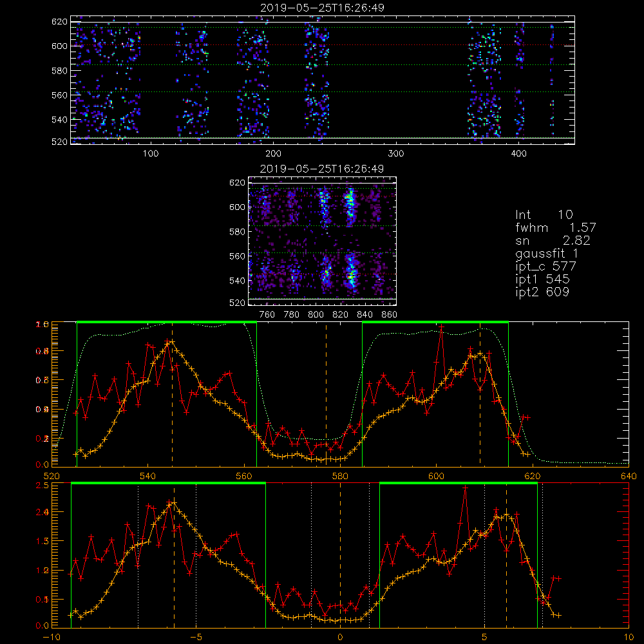644x644 pixels.
Task: Click x-axis label 560 of the upper profile plot
Action: 244,477
